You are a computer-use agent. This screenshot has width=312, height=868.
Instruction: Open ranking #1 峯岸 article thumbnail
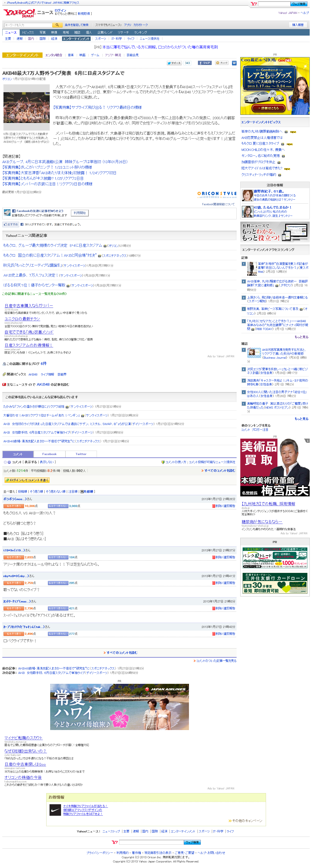(x=252, y=269)
